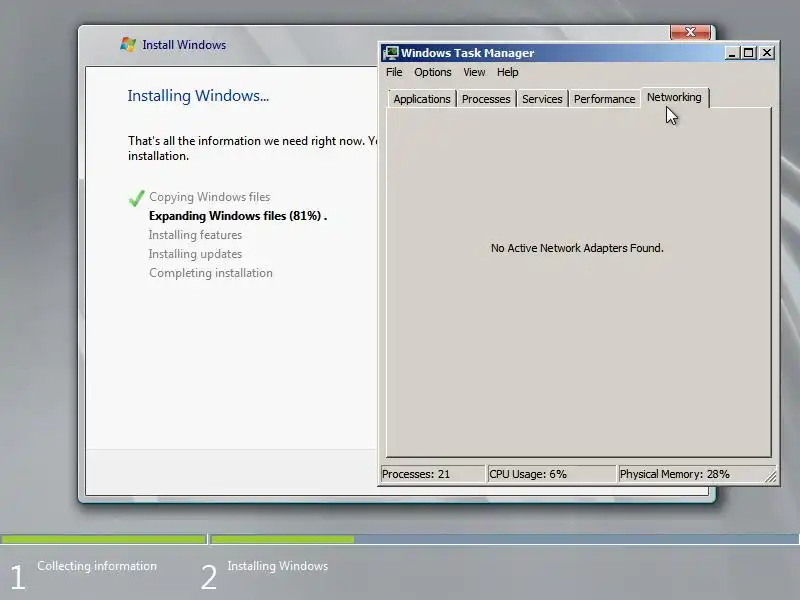This screenshot has height=600, width=800.
Task: Click 'Copying Windows files' step text
Action: pyautogui.click(x=210, y=197)
